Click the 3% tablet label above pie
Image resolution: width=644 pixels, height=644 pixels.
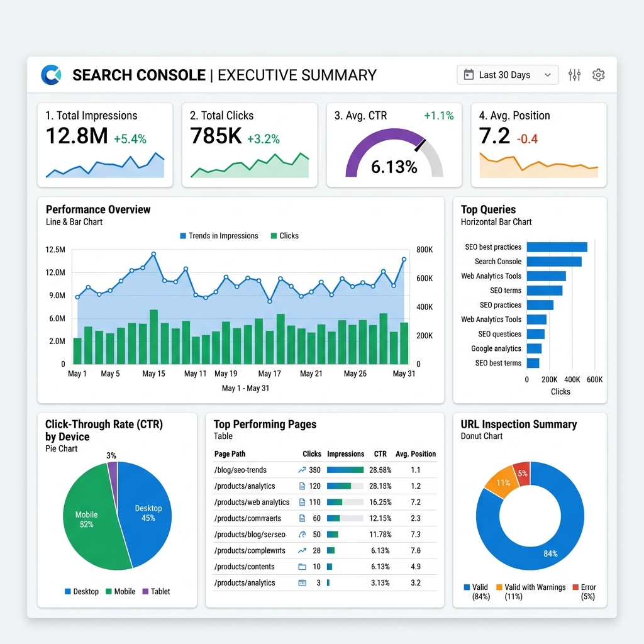tap(111, 455)
